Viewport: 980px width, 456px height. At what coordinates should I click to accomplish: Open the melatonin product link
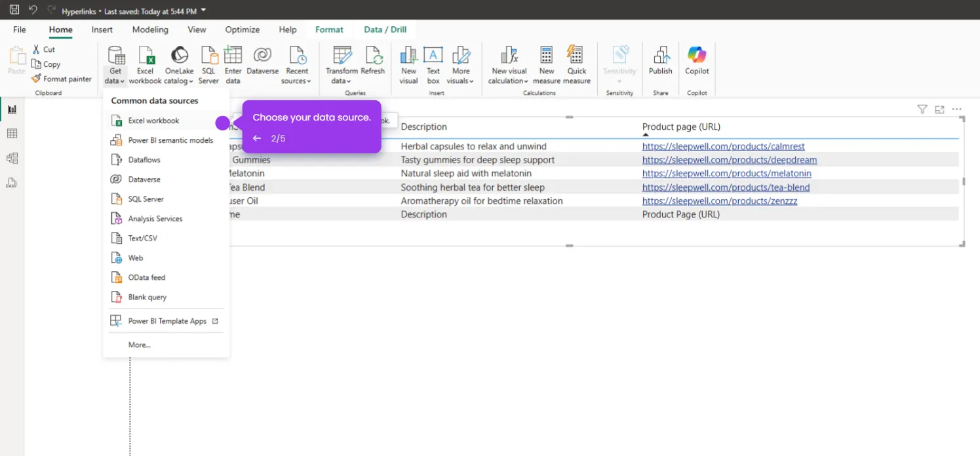coord(727,174)
